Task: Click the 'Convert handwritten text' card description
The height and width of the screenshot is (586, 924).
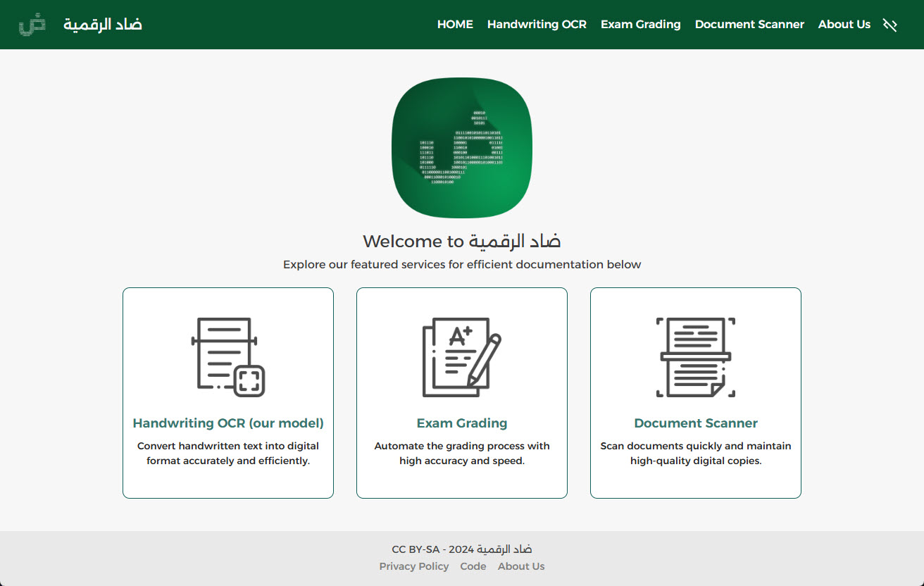Action: 228,454
